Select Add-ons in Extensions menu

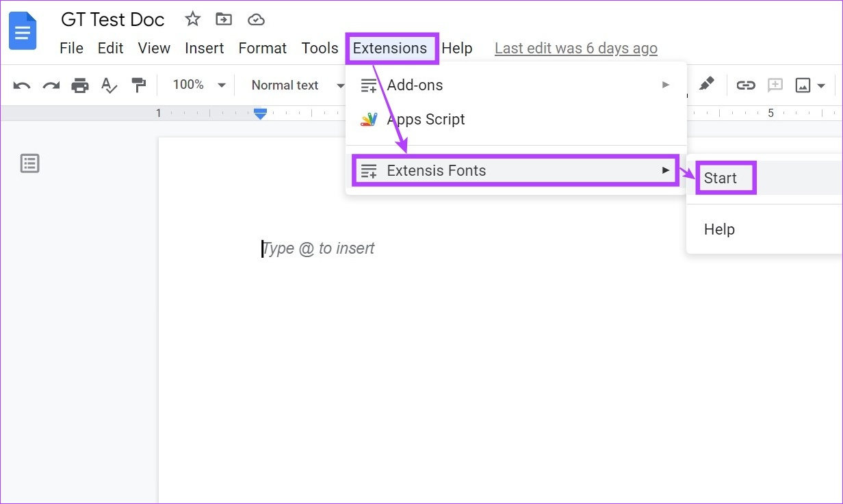pos(516,85)
